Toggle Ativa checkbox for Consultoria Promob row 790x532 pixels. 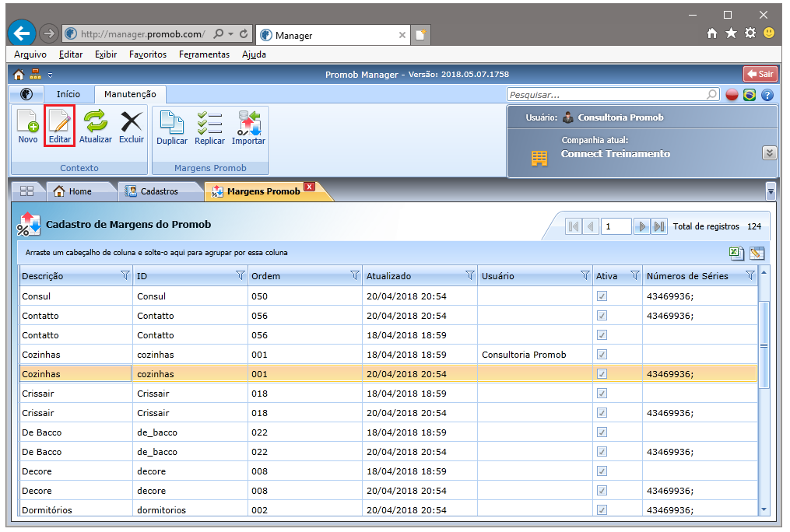pyautogui.click(x=602, y=355)
